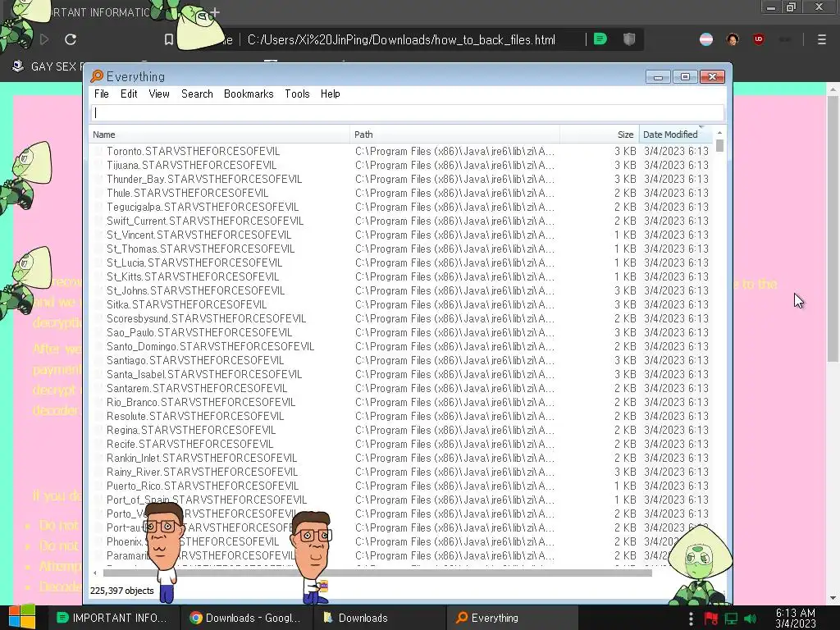840x630 pixels.
Task: Click the green reader icon in address bar
Action: pos(600,39)
